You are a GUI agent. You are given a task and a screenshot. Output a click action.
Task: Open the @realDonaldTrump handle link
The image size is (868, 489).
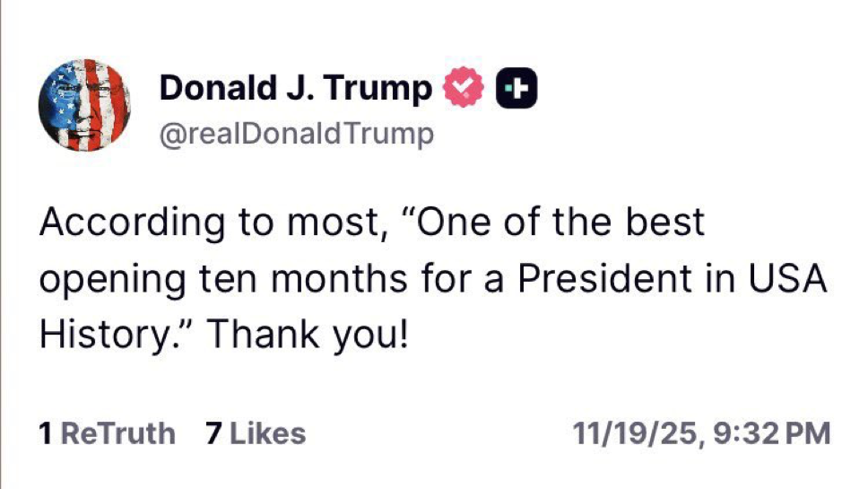tap(296, 134)
